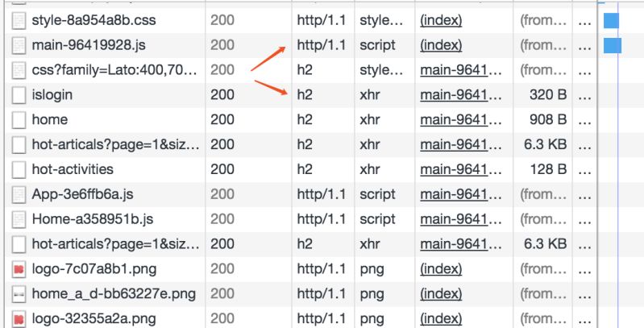This screenshot has height=328, width=644.
Task: Click the http/1.1 protocol cell for home_a_d-bb63227e.png
Action: 322,293
